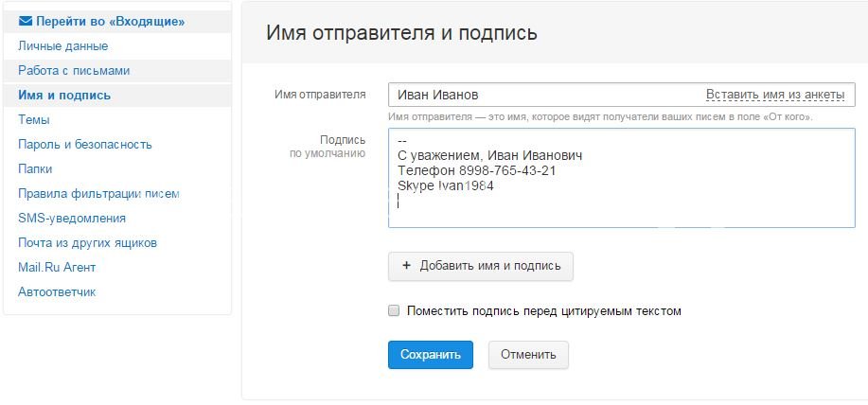868x405 pixels.
Task: Select «Имя и подпись» menu item
Action: tap(64, 96)
